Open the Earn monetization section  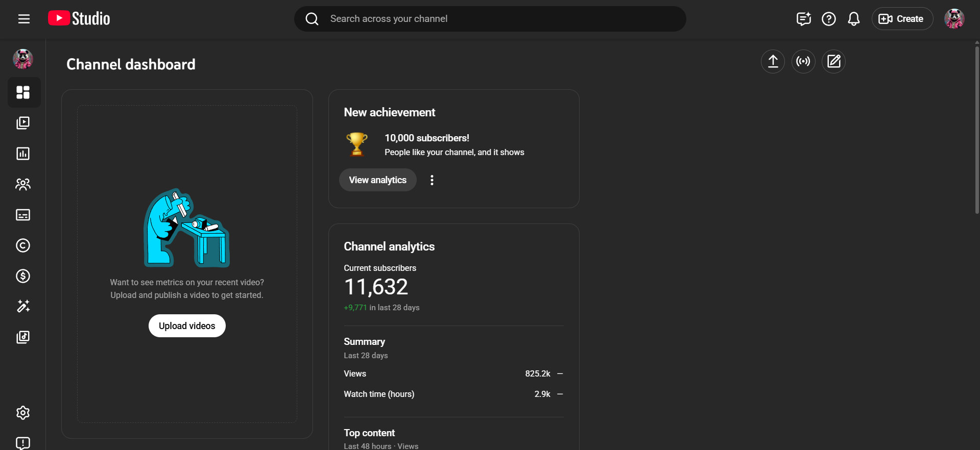(23, 276)
